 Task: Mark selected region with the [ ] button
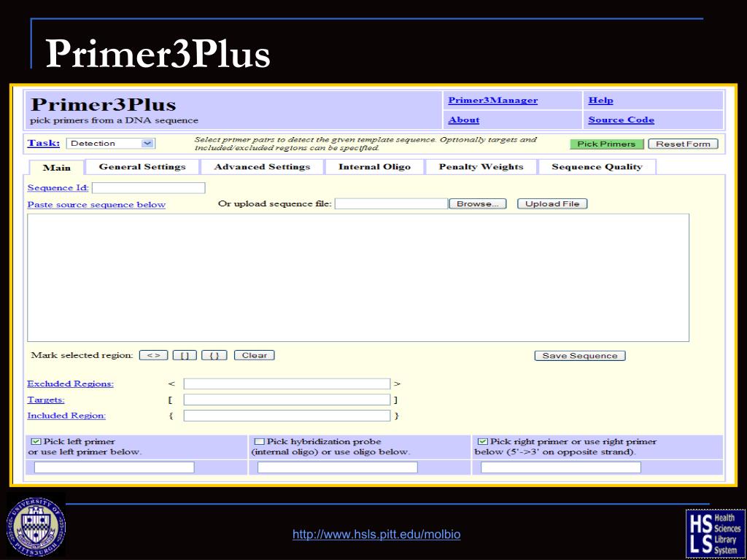click(185, 355)
